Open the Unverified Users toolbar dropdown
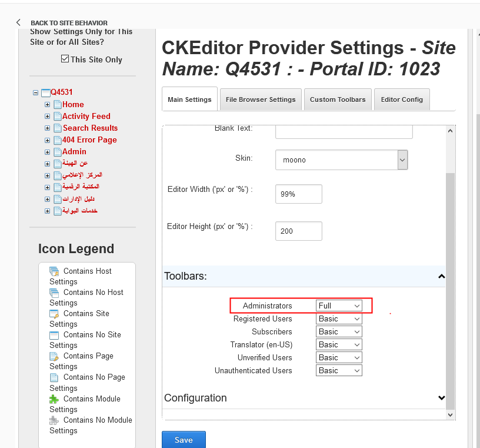Viewport: 480px width, 448px height. [339, 357]
